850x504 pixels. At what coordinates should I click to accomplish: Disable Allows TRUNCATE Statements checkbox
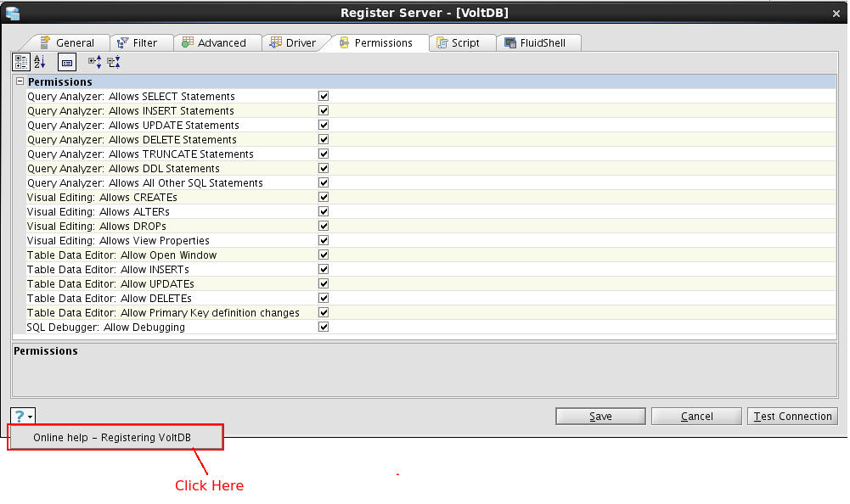324,154
